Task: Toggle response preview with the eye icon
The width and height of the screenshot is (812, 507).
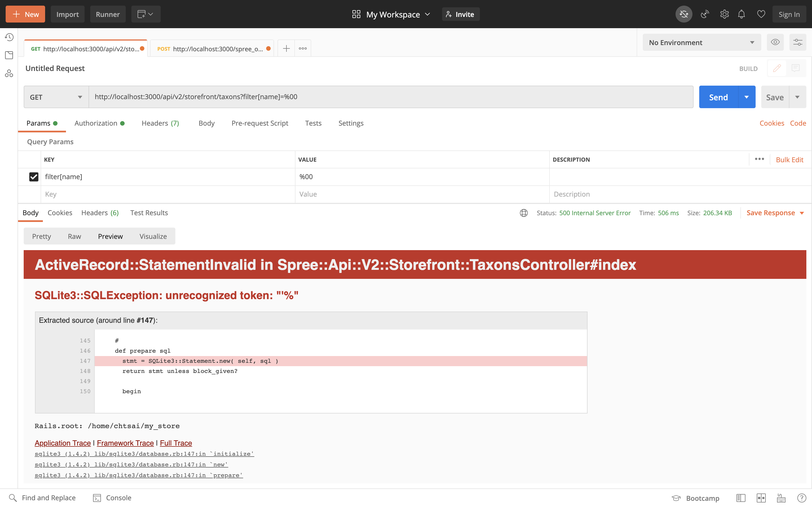Action: pyautogui.click(x=775, y=42)
